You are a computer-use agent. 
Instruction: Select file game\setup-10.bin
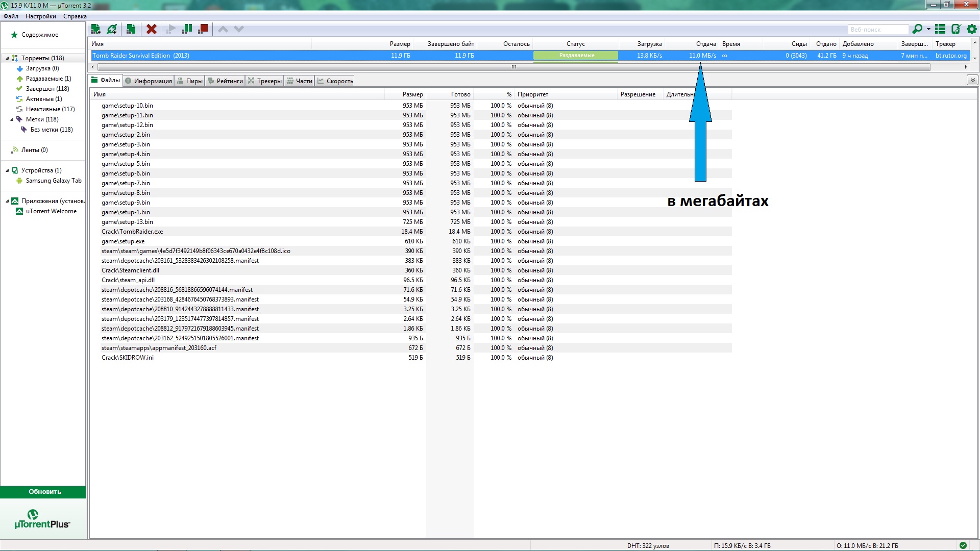[x=127, y=106]
